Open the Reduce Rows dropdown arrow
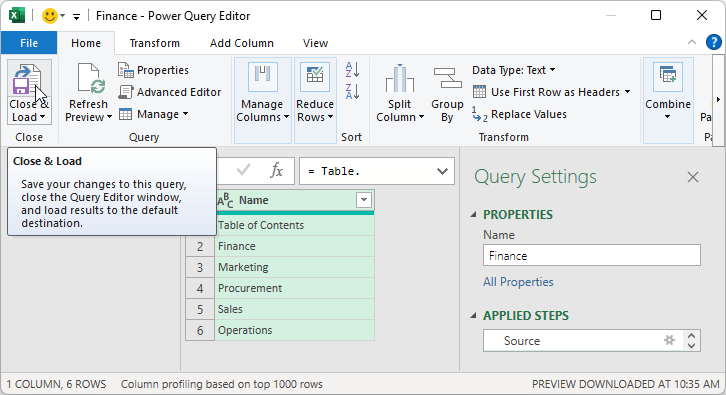This screenshot has height=395, width=726. pos(330,117)
